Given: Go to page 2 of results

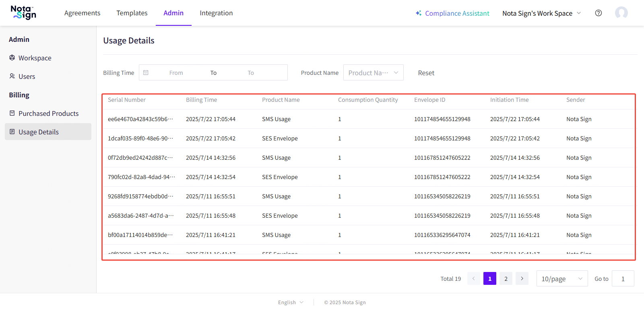Looking at the screenshot, I should click(x=506, y=279).
